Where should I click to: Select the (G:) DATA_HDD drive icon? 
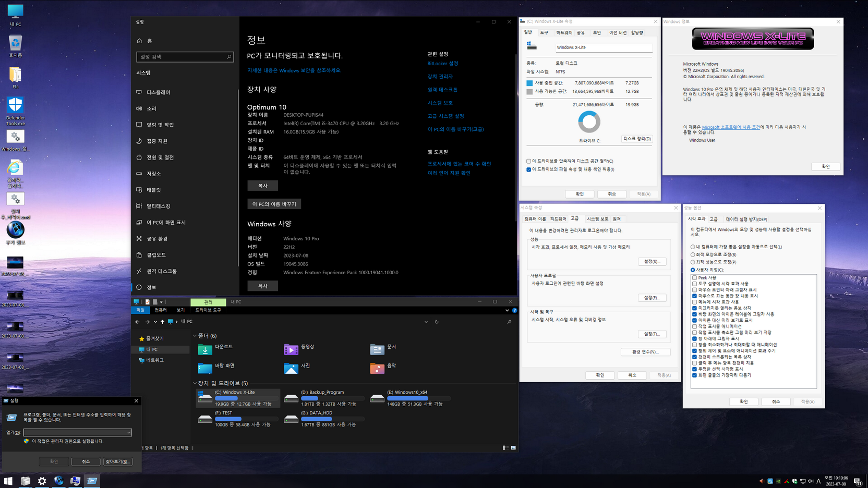[x=291, y=419]
